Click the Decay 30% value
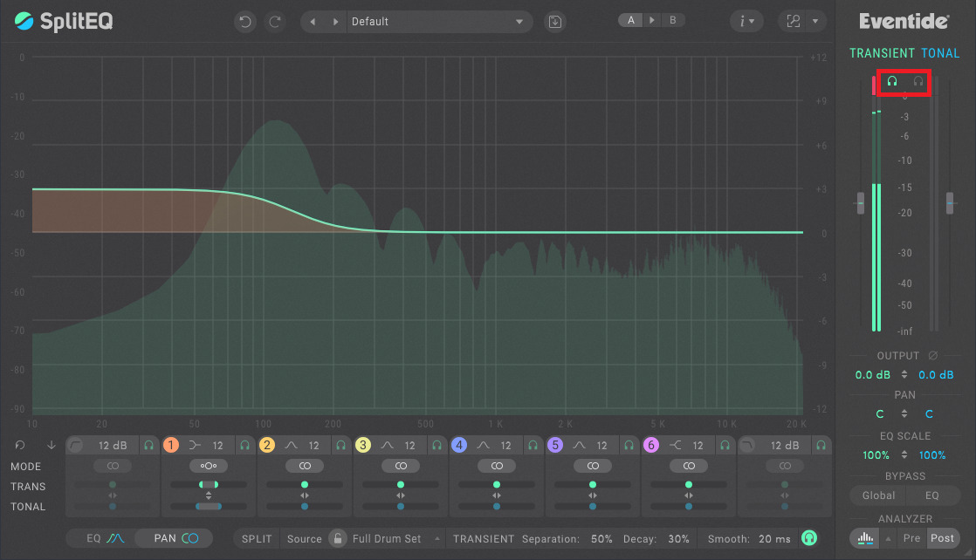Viewport: 976px width, 560px height. 678,539
